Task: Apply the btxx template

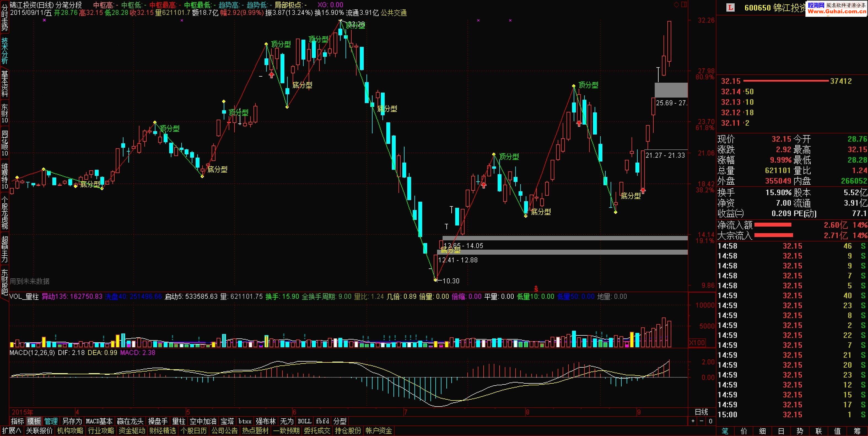Action: pos(245,421)
